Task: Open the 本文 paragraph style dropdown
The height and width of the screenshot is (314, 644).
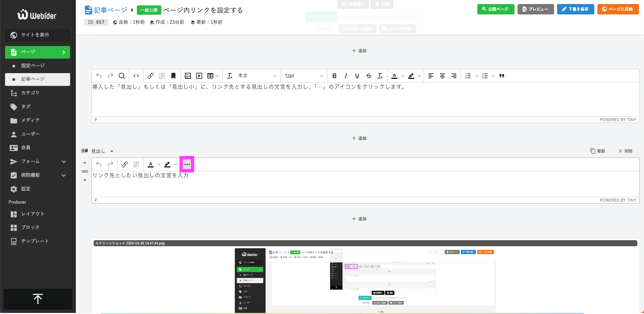Action: pyautogui.click(x=251, y=76)
